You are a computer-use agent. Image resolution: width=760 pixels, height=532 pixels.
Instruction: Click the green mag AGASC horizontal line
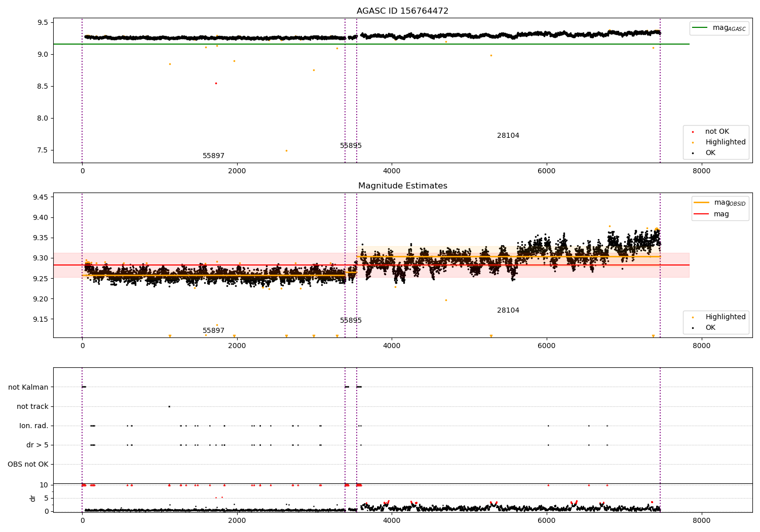click(371, 44)
